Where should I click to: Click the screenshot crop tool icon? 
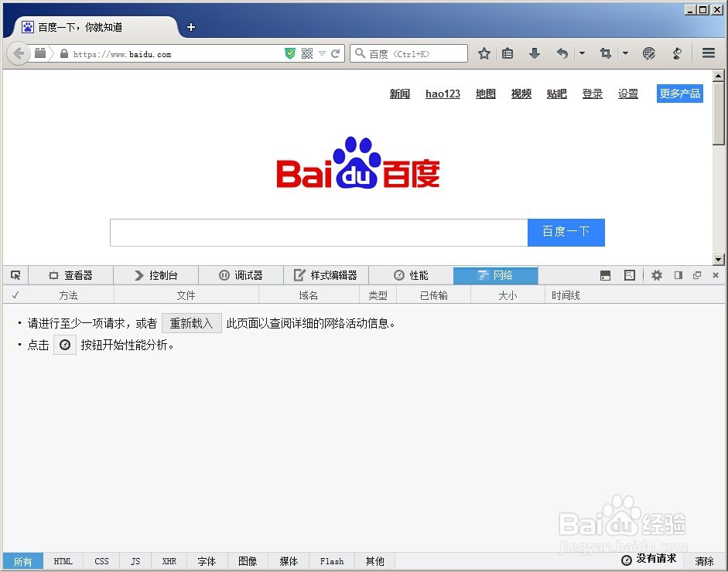(x=606, y=54)
